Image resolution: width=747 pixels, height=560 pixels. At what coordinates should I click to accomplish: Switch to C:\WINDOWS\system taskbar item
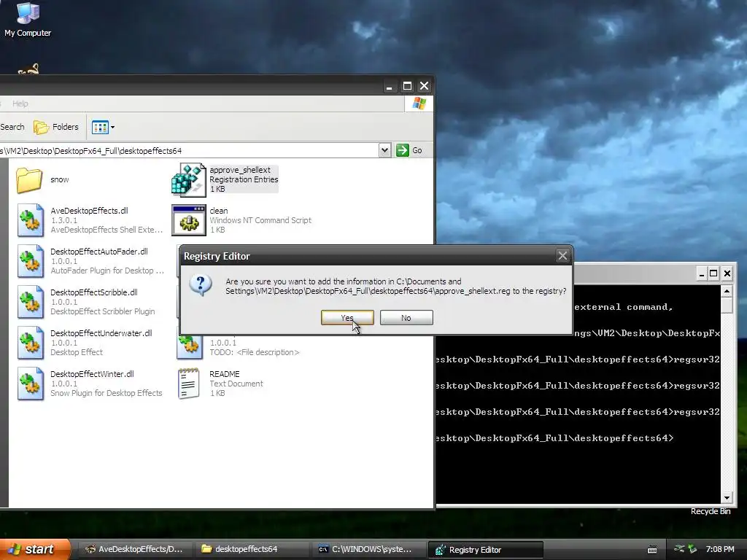tap(368, 549)
